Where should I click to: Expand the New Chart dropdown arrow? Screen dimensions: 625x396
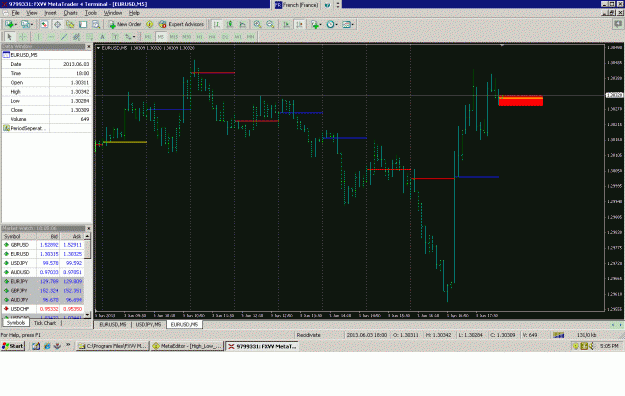[16, 25]
